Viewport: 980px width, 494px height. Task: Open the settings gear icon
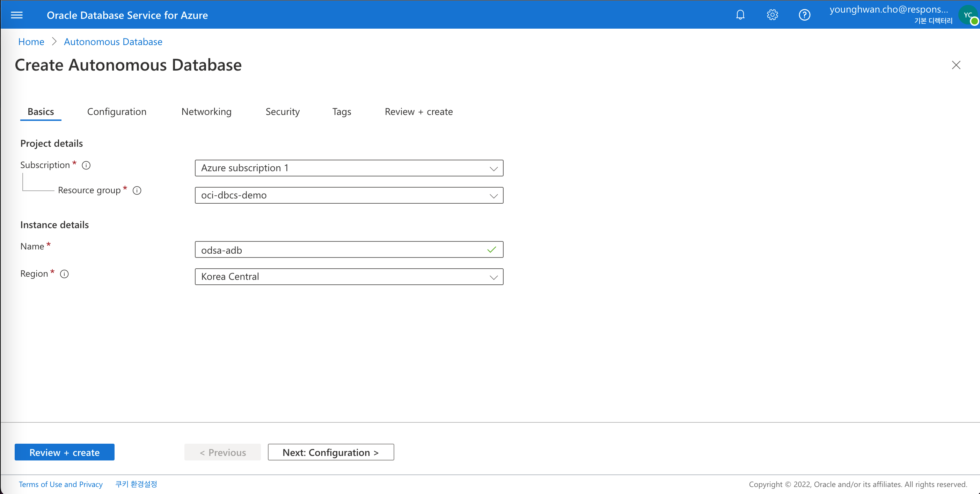(773, 14)
